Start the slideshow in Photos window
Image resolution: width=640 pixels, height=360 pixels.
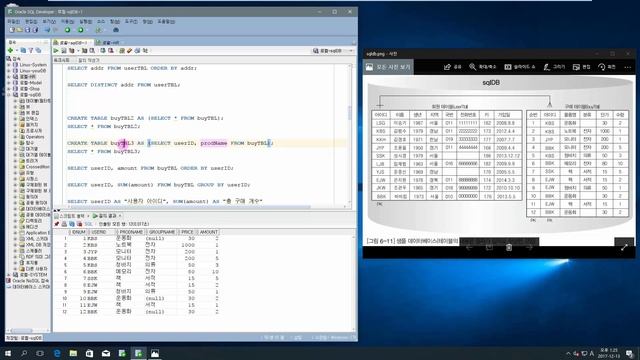[520, 67]
